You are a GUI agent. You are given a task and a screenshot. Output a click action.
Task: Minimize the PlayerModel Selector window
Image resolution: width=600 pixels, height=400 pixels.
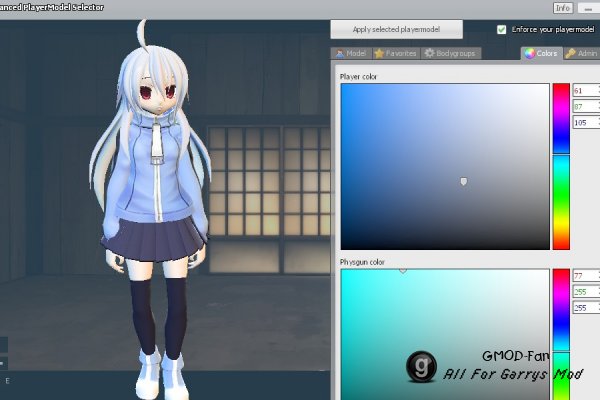(x=589, y=8)
